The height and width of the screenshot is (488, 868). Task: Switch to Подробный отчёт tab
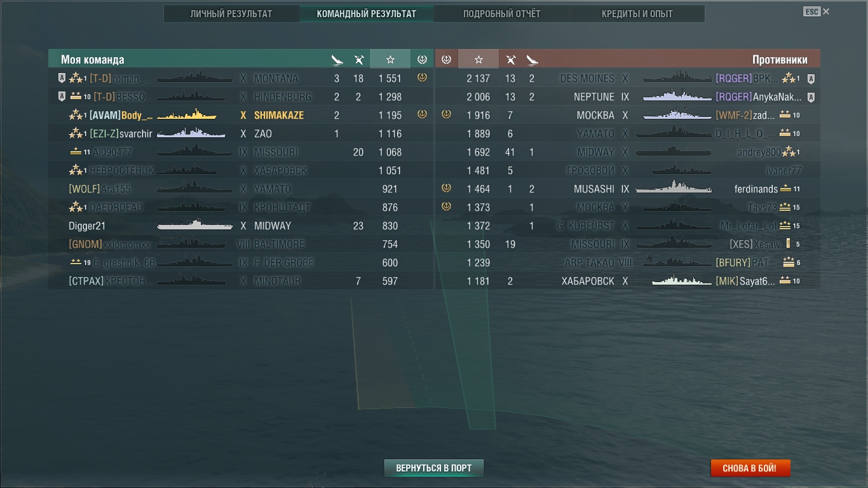501,13
